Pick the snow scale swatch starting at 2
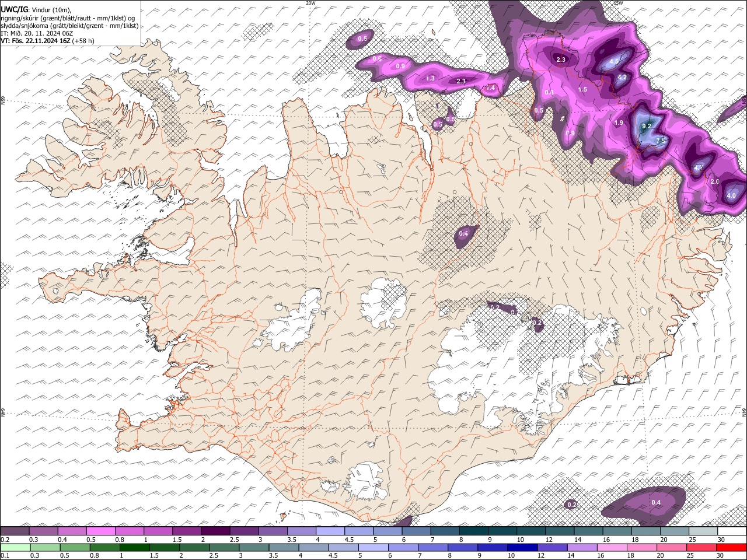747x560 pixels. pyautogui.click(x=215, y=531)
